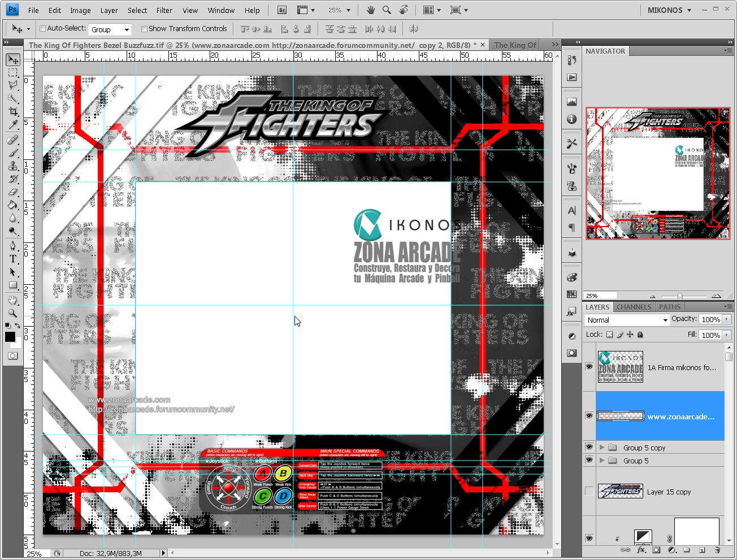Select the Move tool in the toolbox

(x=13, y=59)
